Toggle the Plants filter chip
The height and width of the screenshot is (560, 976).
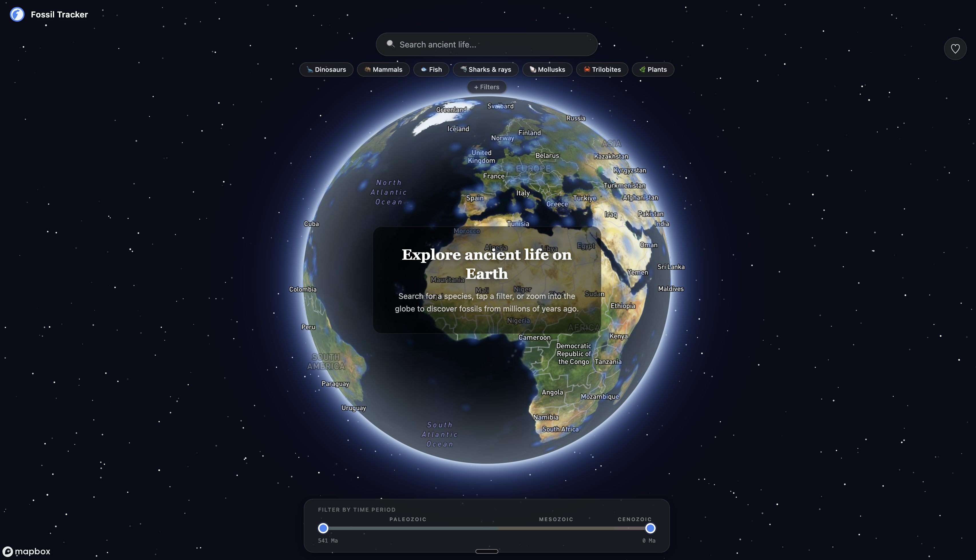[x=653, y=69]
